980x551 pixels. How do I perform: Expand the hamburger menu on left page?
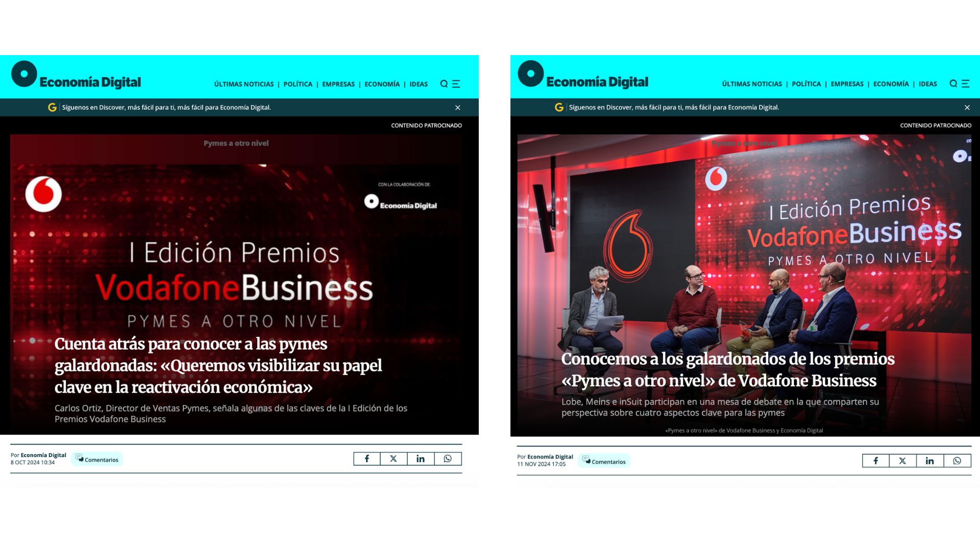point(456,84)
